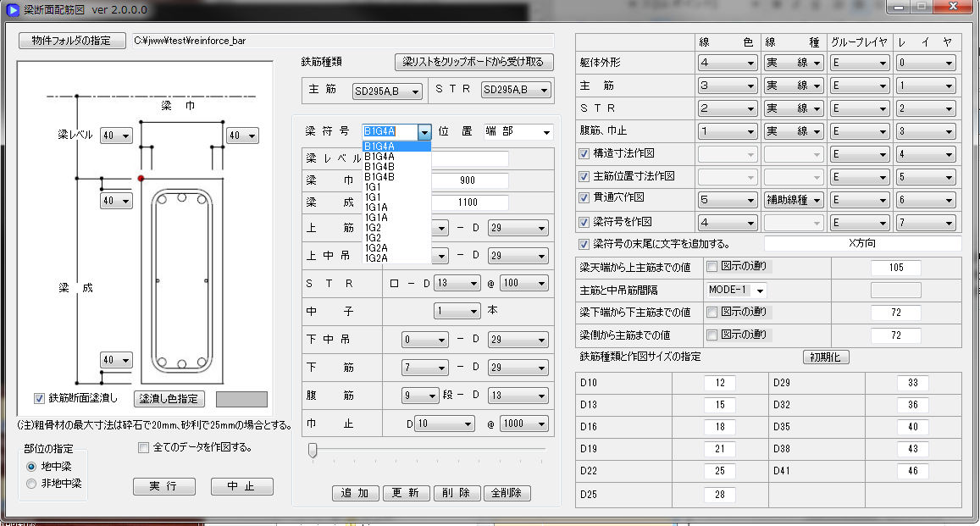Open the 主筋 SD295A,B rebar type dropdown
This screenshot has height=526, width=980.
tap(387, 91)
